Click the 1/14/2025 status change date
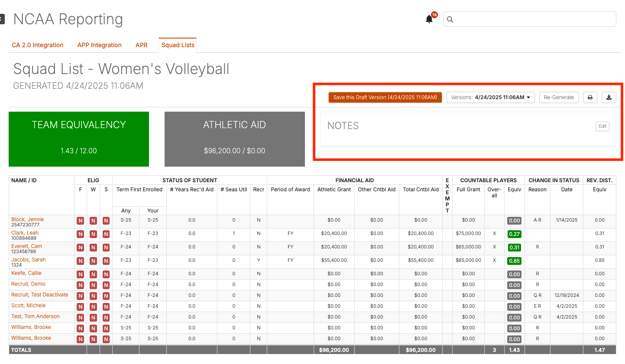This screenshot has width=625, height=364. (x=567, y=220)
